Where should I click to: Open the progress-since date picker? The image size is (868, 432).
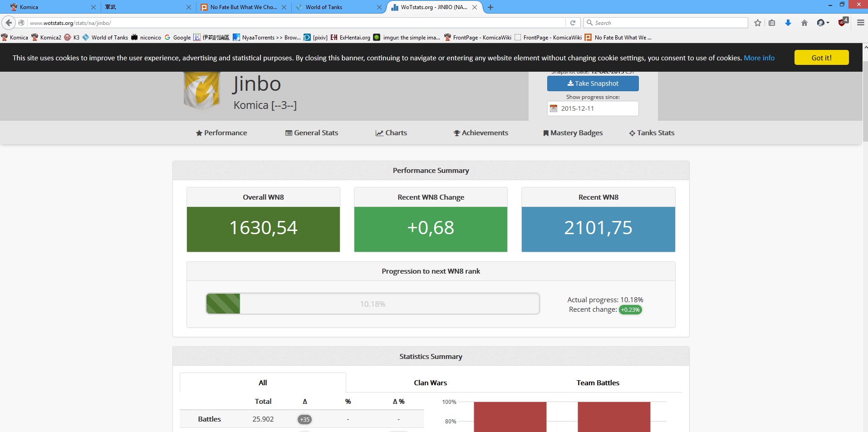(x=592, y=108)
